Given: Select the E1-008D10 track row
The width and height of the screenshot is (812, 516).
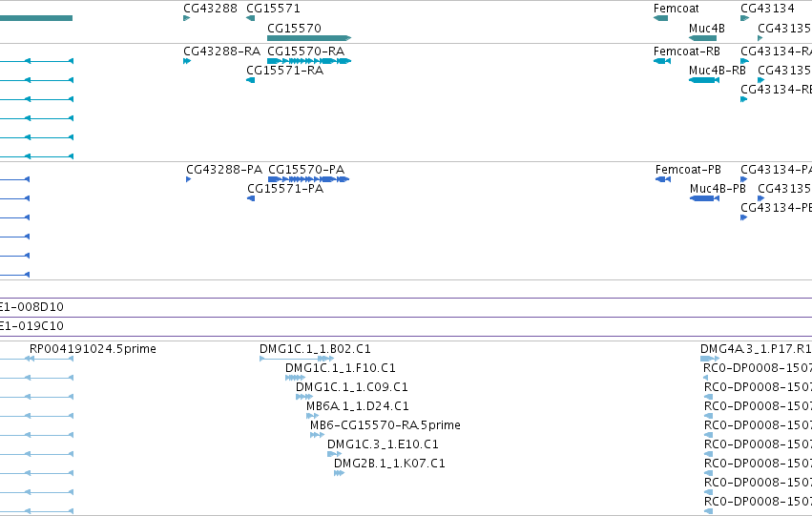Looking at the screenshot, I should tap(406, 307).
